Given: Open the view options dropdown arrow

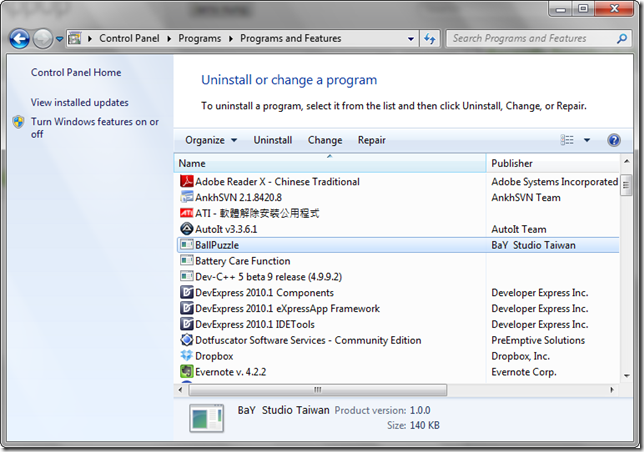Looking at the screenshot, I should coord(587,140).
